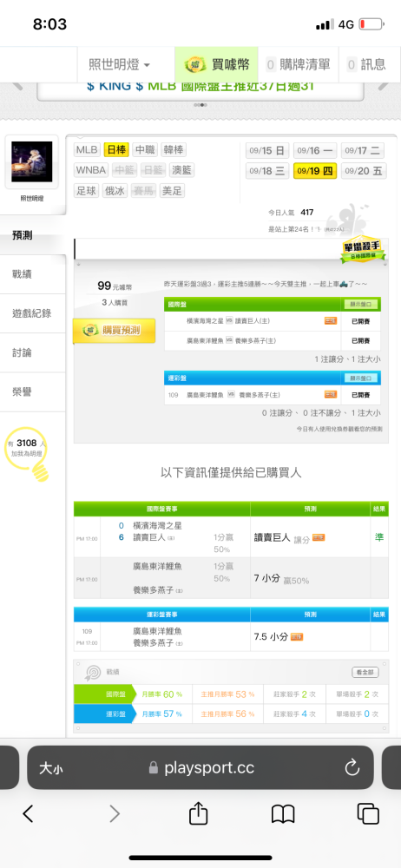This screenshot has height=868, width=401.
Task: Open Safari bookmarks book icon
Action: (x=282, y=814)
